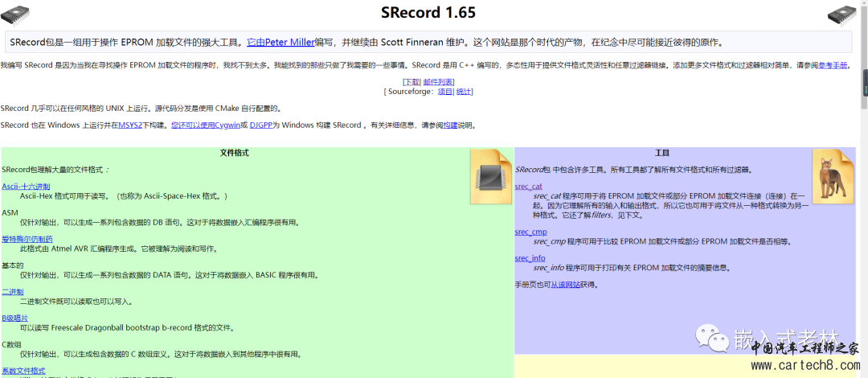868x378 pixels.
Task: Open the Sourceforge 统计 link
Action: (463, 92)
